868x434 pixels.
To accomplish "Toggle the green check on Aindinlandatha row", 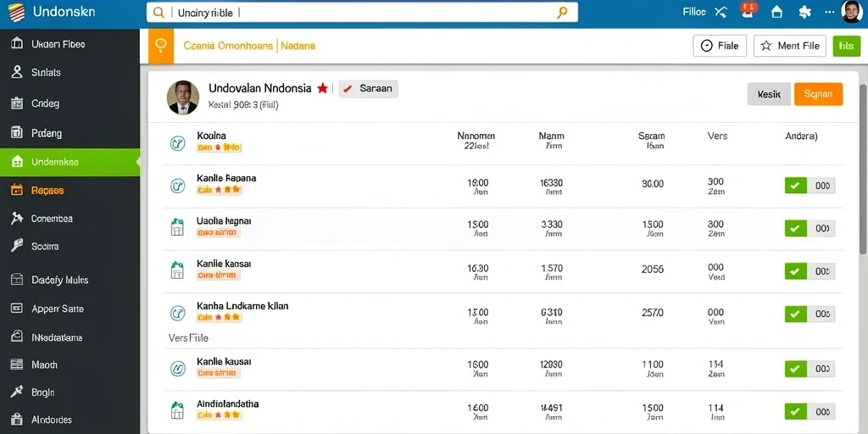I will click(x=795, y=411).
